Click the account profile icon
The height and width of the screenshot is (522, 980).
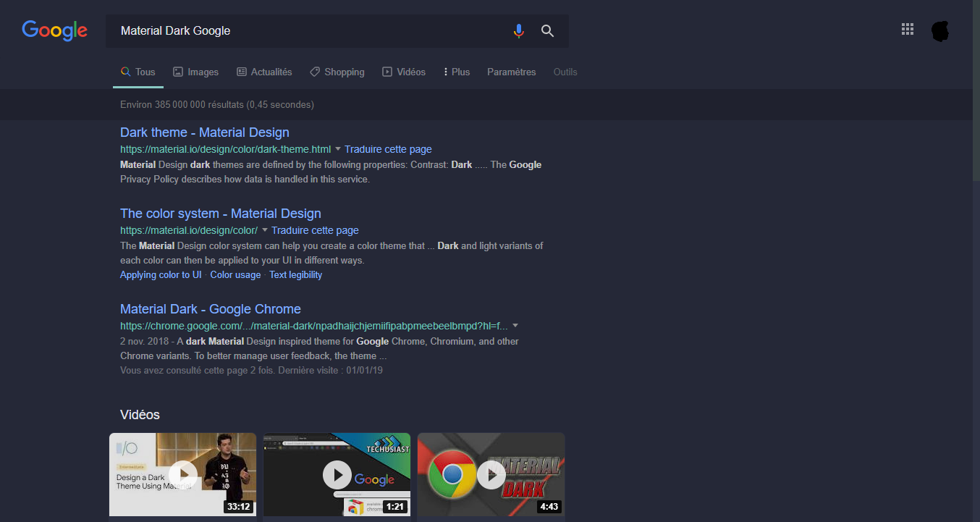tap(939, 29)
